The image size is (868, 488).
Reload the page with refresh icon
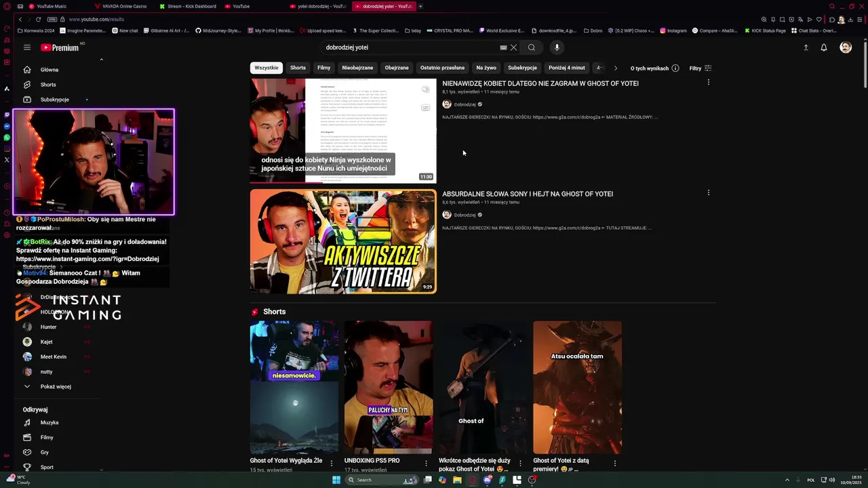38,20
